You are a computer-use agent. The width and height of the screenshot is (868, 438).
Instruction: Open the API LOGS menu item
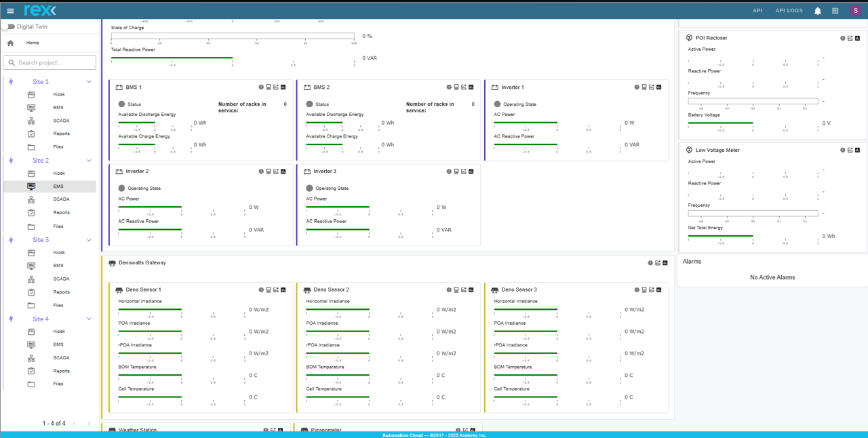coord(789,11)
